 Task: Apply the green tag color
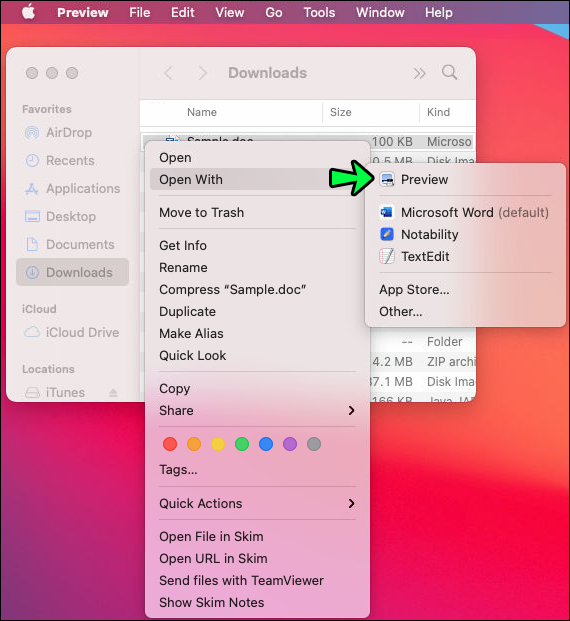click(x=242, y=444)
